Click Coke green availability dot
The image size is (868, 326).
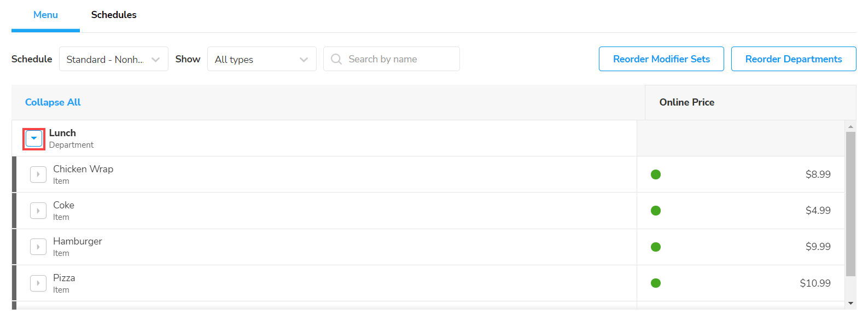tap(656, 211)
